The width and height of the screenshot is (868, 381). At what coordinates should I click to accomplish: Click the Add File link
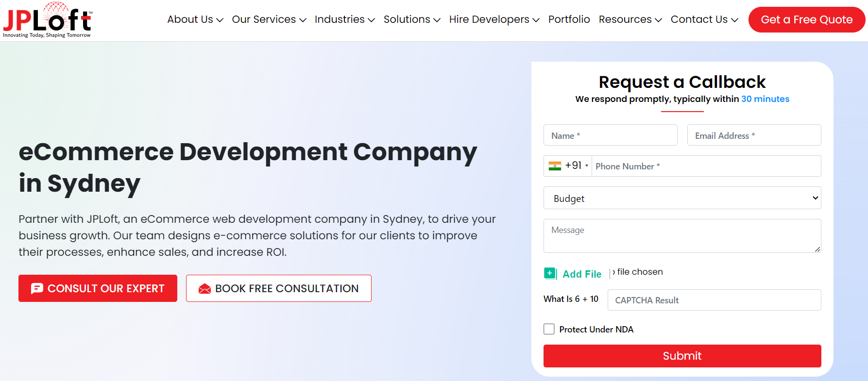point(582,274)
